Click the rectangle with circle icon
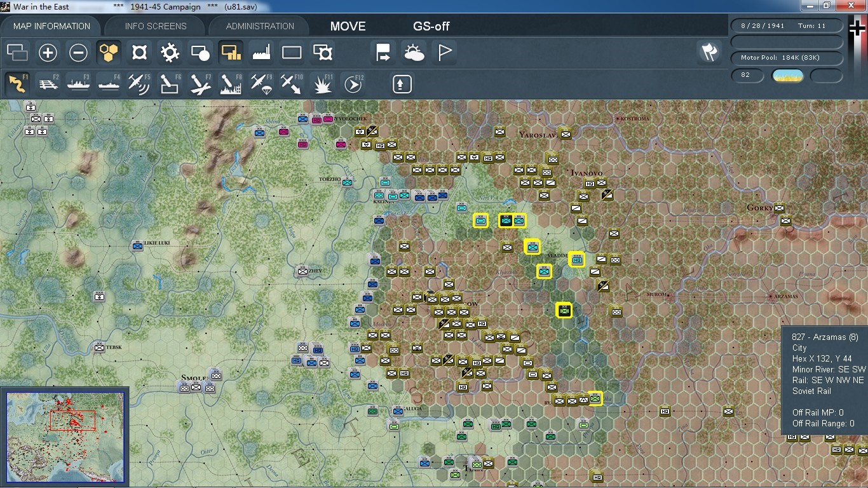868x488 pixels. click(x=200, y=52)
